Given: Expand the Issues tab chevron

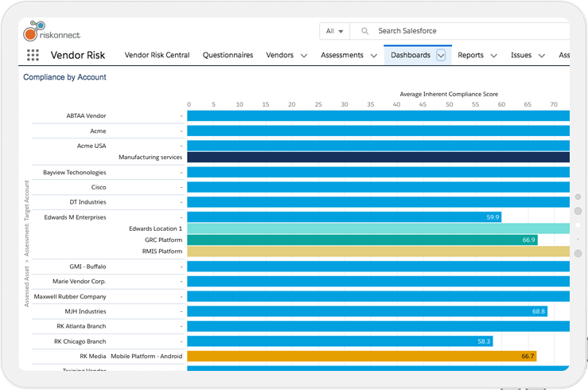Looking at the screenshot, I should pos(542,56).
